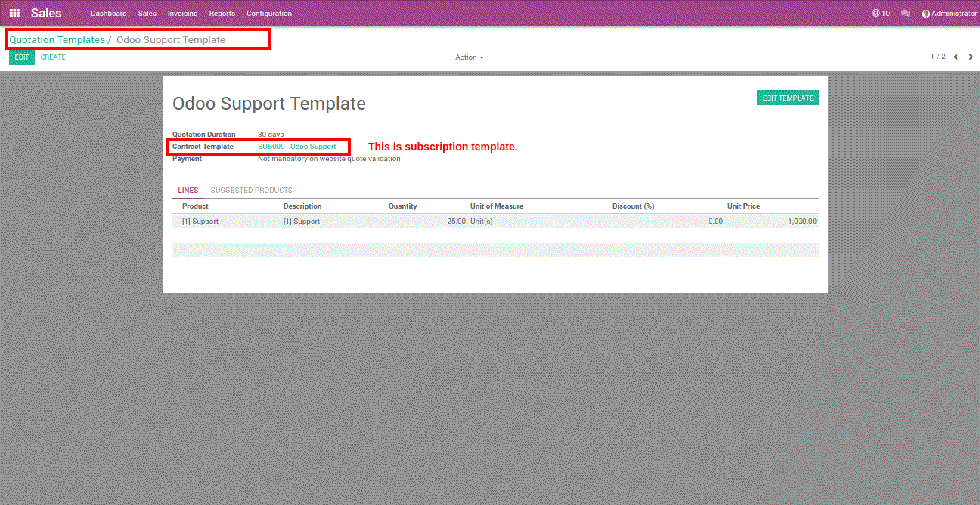Image resolution: width=980 pixels, height=505 pixels.
Task: Click the Edit Template button
Action: tap(788, 98)
